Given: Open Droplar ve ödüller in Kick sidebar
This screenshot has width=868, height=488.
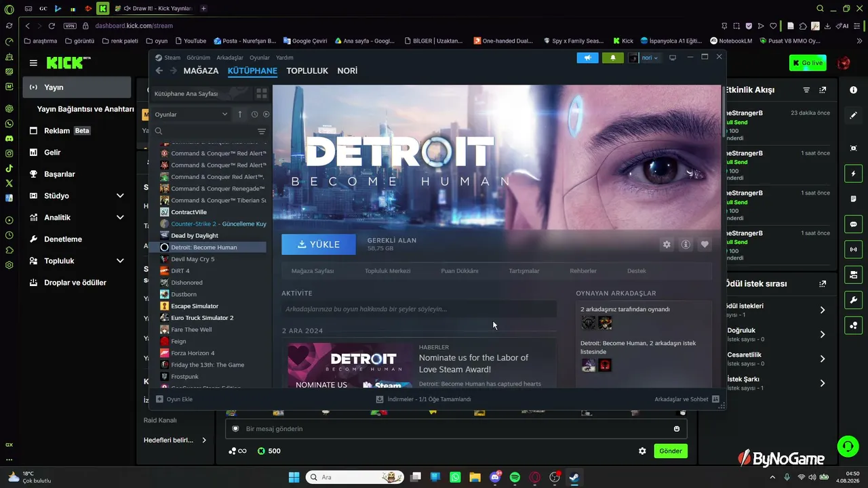Looking at the screenshot, I should pos(77,283).
